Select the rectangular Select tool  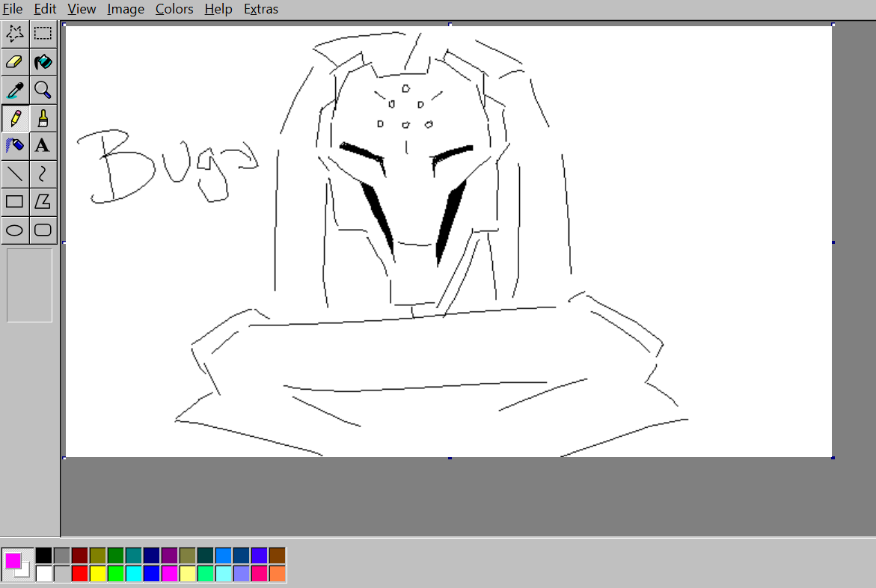pos(43,34)
